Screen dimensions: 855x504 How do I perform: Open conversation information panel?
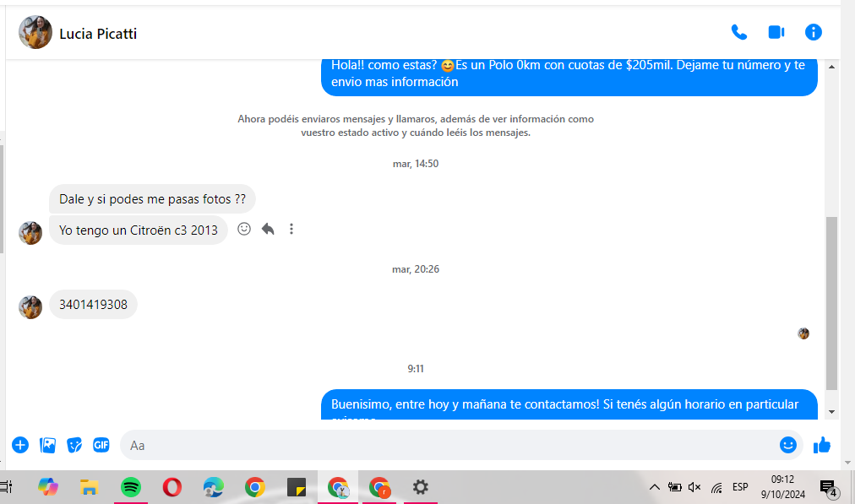[814, 33]
